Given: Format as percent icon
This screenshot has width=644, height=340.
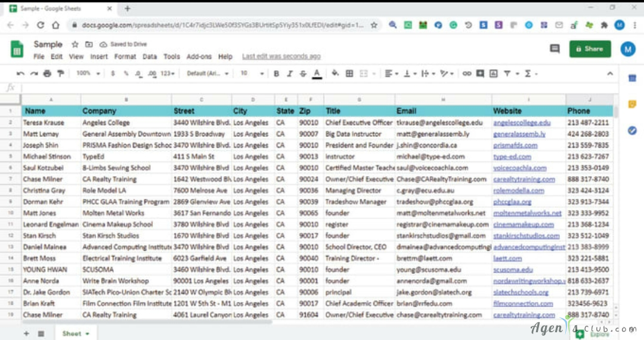Looking at the screenshot, I should 126,73.
